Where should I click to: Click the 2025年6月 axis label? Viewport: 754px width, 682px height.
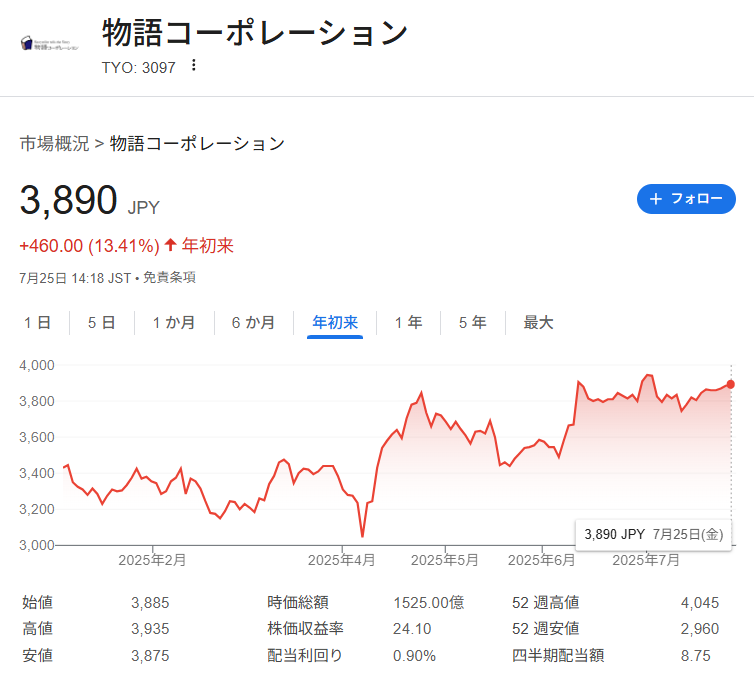(x=541, y=560)
